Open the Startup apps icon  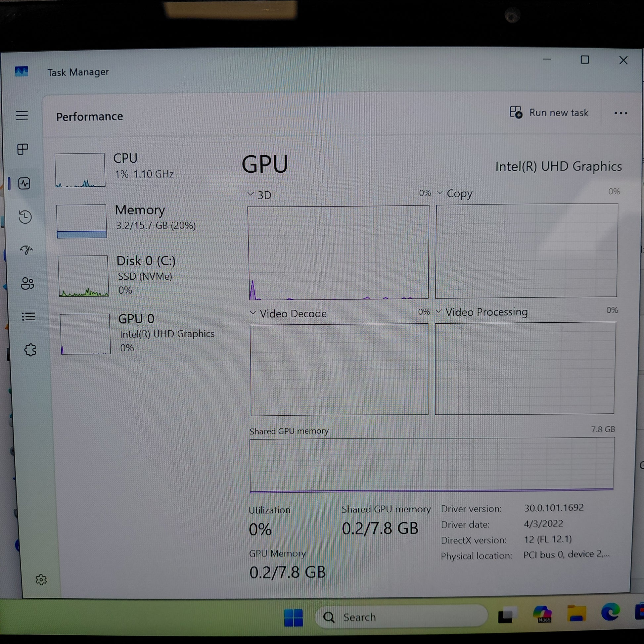pyautogui.click(x=26, y=250)
